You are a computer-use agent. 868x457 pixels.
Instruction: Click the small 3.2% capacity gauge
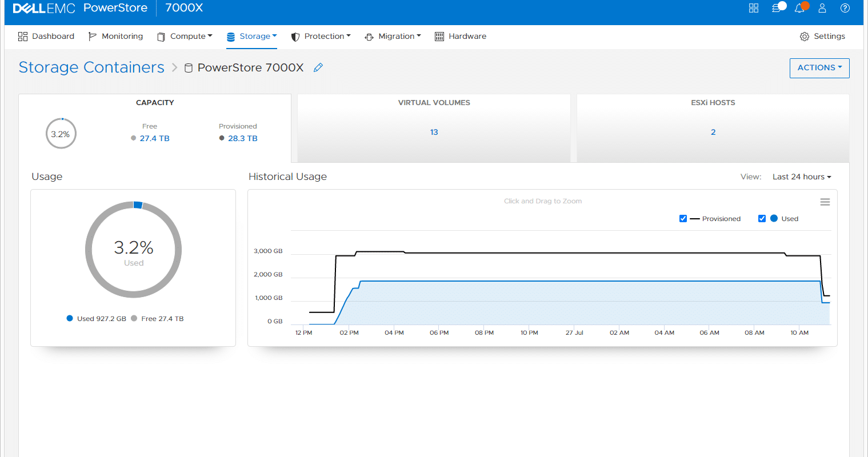[x=61, y=134]
